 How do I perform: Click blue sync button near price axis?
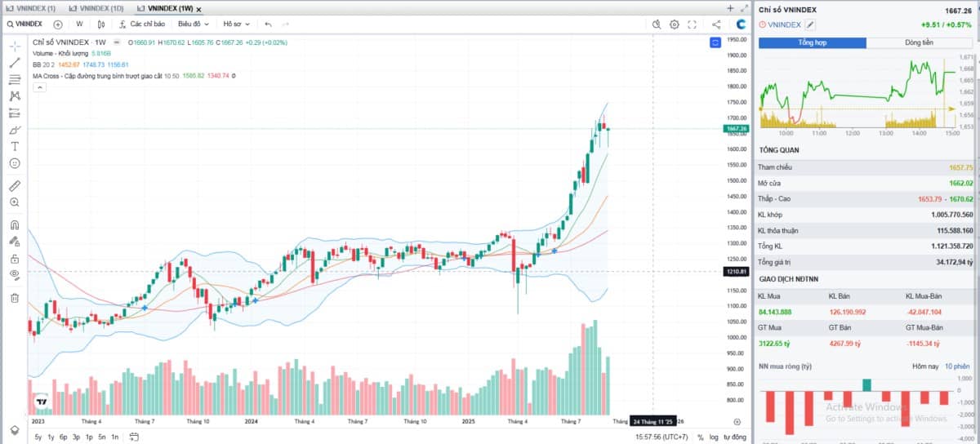[715, 42]
